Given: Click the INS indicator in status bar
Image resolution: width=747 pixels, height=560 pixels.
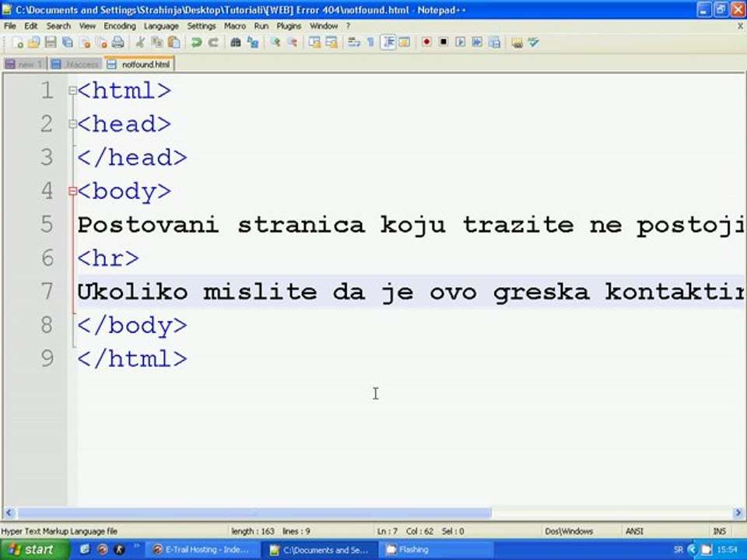Looking at the screenshot, I should [x=719, y=531].
